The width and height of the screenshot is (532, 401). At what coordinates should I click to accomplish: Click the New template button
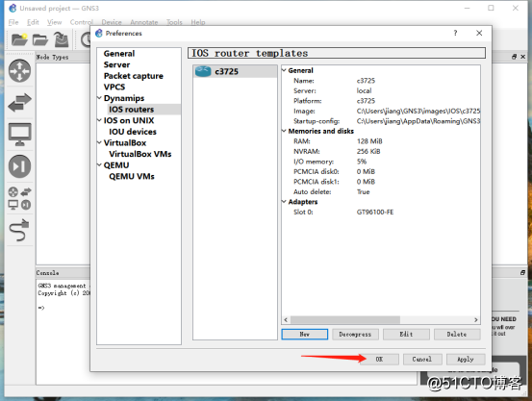point(305,335)
